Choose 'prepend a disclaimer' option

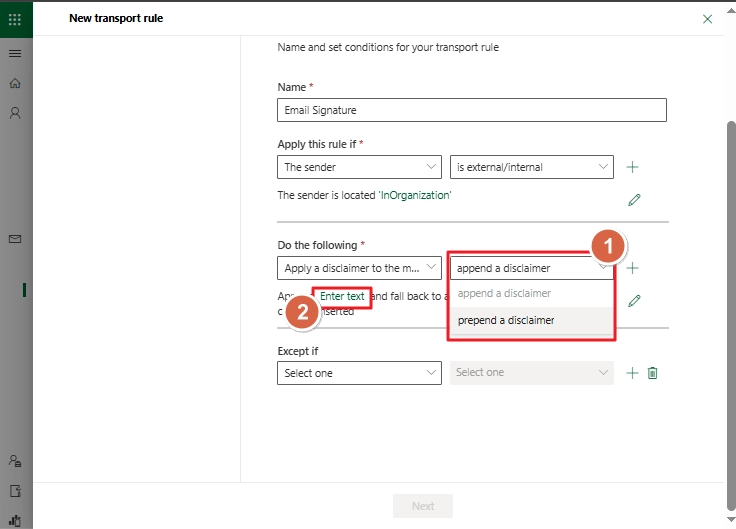532,321
